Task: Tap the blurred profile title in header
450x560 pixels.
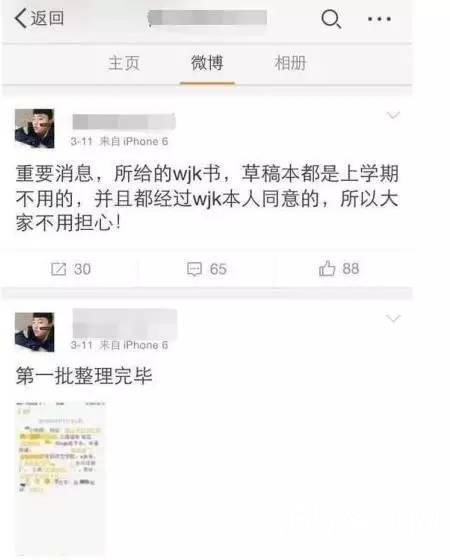Action: pos(208,18)
